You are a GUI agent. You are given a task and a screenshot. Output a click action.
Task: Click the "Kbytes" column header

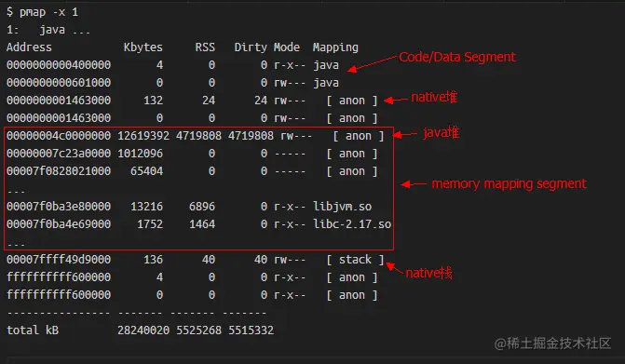coord(143,47)
